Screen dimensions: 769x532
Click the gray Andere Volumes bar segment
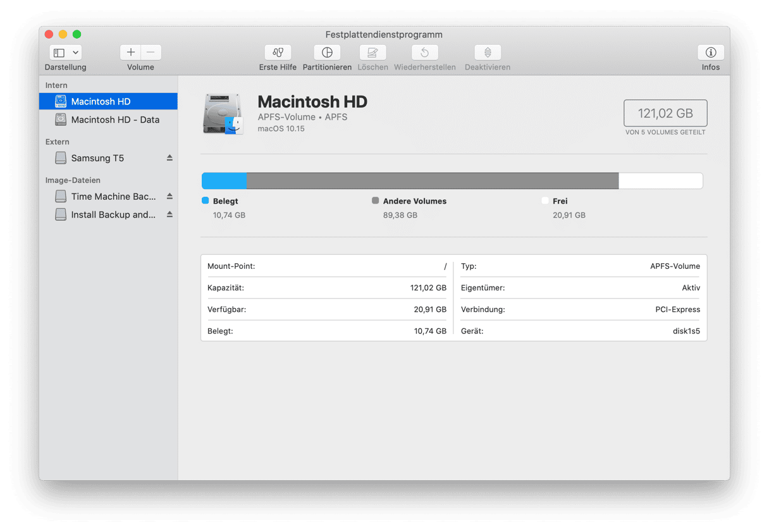tap(432, 181)
